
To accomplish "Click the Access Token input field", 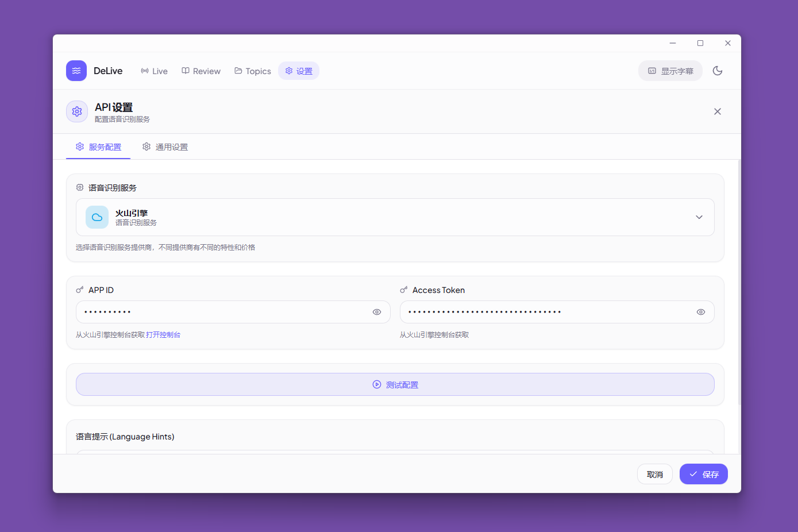I will (557, 312).
